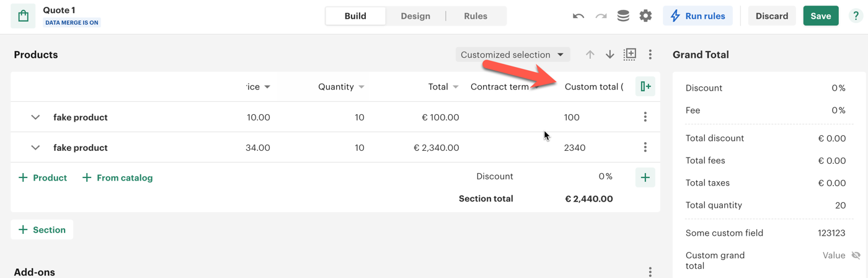Switch to the Rules tab

476,16
